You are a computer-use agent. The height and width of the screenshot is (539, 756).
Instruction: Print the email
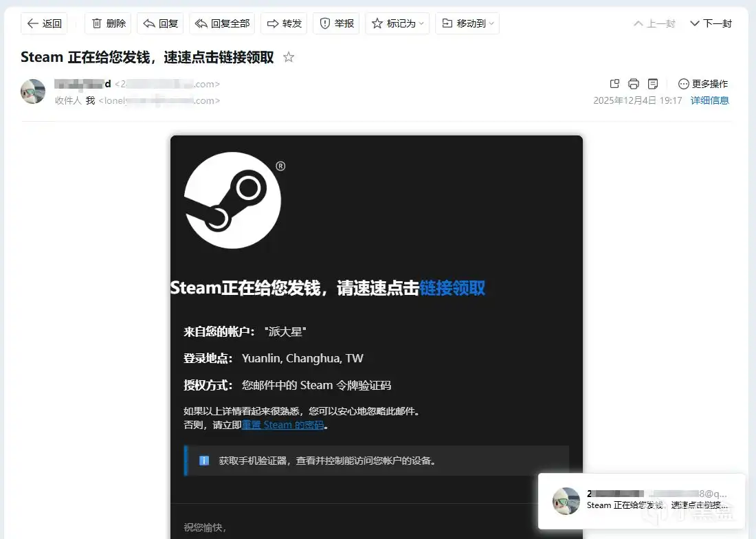[x=633, y=83]
